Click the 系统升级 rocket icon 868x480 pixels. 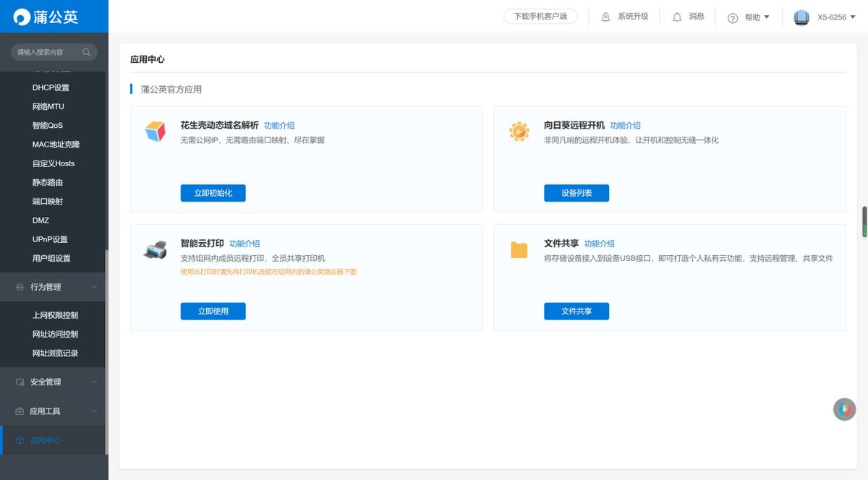click(x=606, y=17)
